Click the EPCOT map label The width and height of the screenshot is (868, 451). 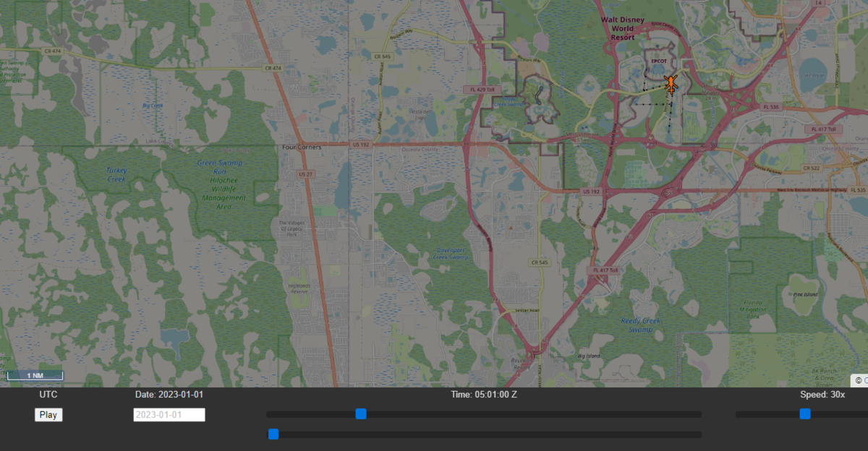[658, 61]
